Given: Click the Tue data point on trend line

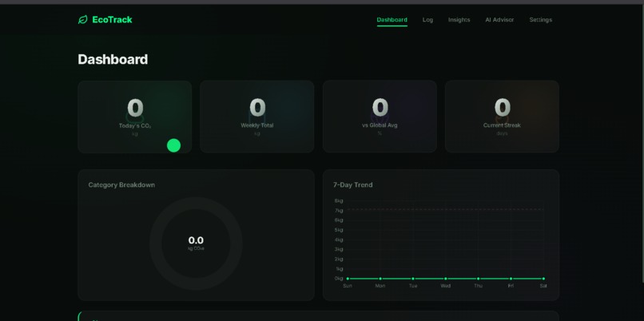Looking at the screenshot, I should pos(413,279).
